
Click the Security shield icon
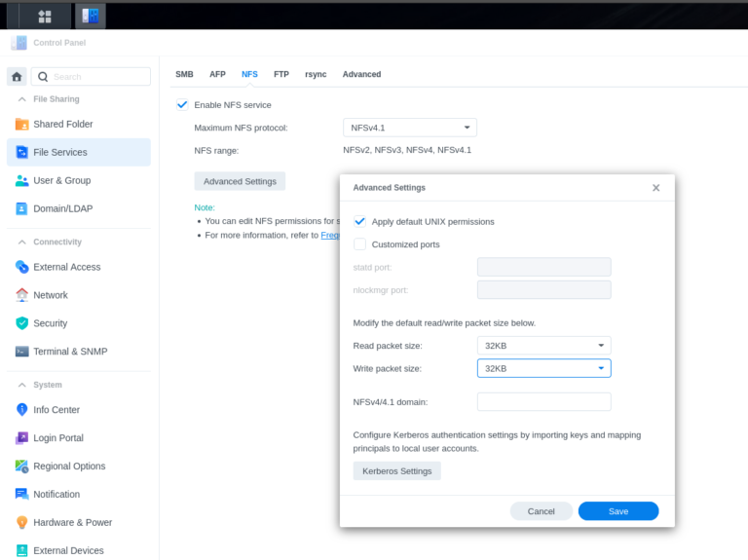pyautogui.click(x=22, y=323)
